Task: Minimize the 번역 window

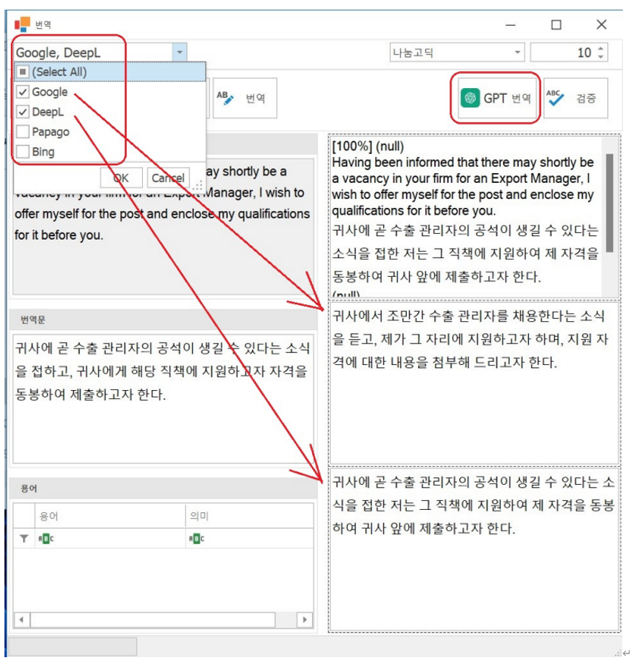Action: [510, 25]
